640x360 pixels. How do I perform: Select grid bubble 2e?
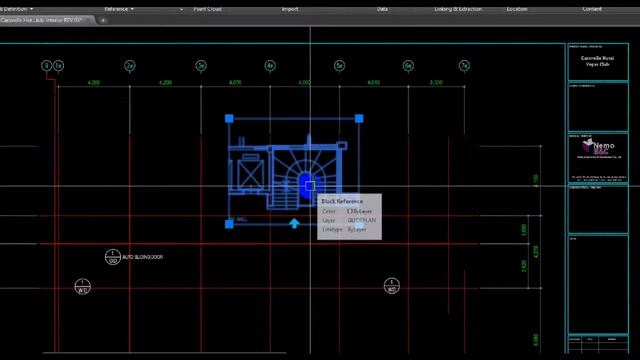click(x=130, y=65)
